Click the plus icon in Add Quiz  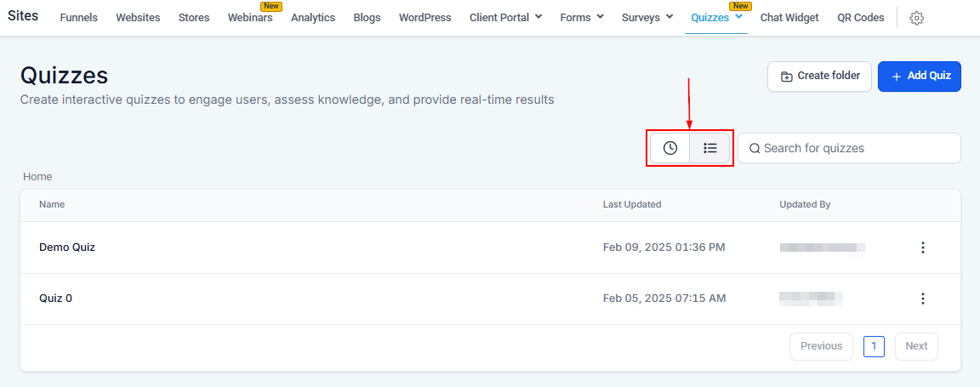(x=897, y=77)
